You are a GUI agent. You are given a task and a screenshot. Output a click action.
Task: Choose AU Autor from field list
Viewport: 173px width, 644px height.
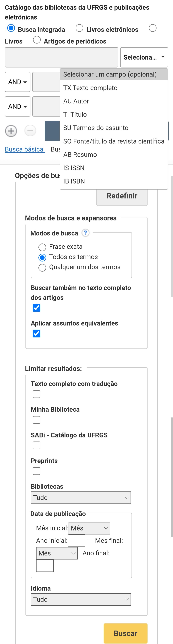click(76, 101)
